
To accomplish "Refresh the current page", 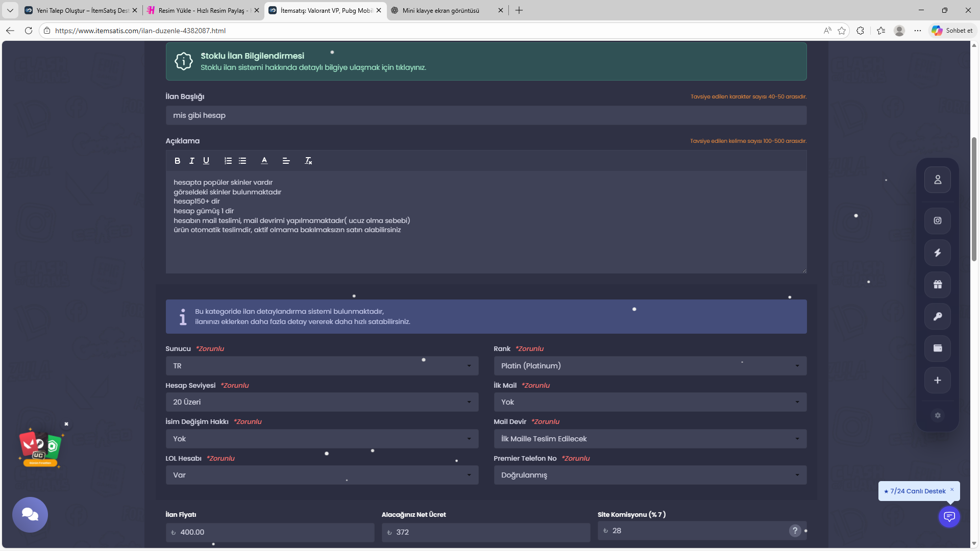I will click(29, 31).
